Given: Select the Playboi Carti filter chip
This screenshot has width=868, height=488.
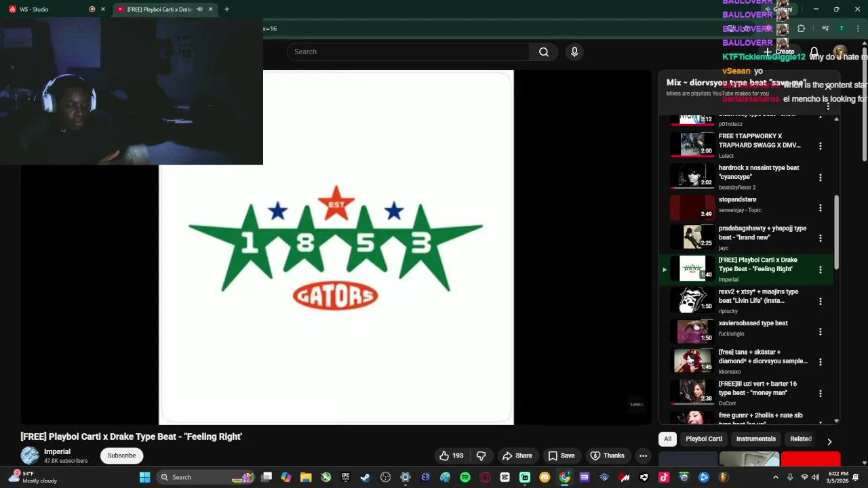Looking at the screenshot, I should pyautogui.click(x=704, y=439).
